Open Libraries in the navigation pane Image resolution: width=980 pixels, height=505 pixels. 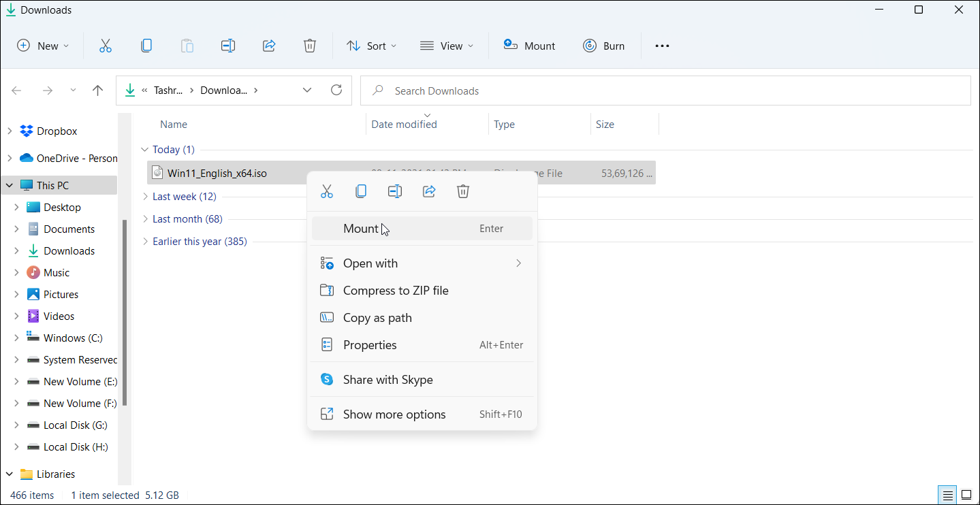click(56, 474)
